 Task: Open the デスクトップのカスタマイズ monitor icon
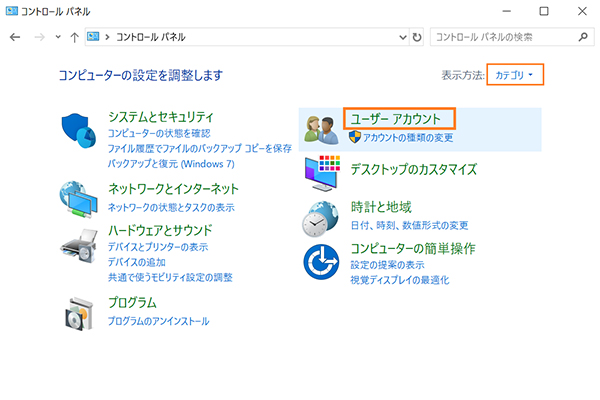coord(322,173)
